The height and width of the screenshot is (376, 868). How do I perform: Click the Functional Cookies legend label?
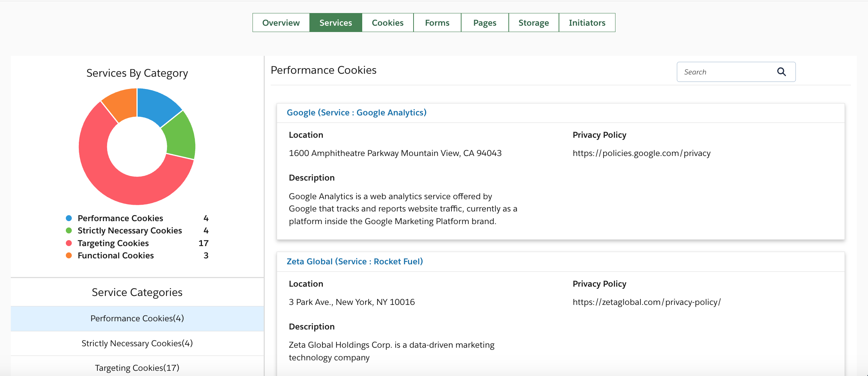pos(116,255)
